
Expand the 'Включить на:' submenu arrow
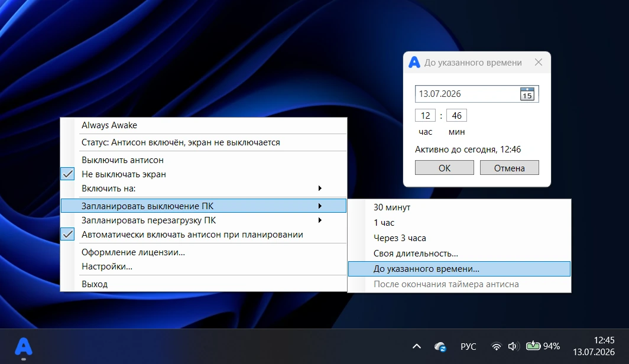(320, 188)
